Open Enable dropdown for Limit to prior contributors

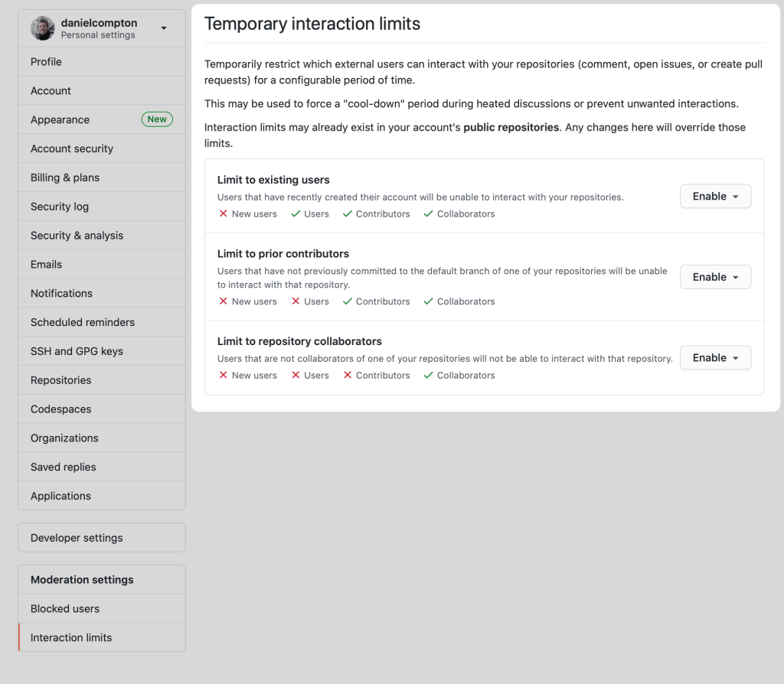coord(715,277)
